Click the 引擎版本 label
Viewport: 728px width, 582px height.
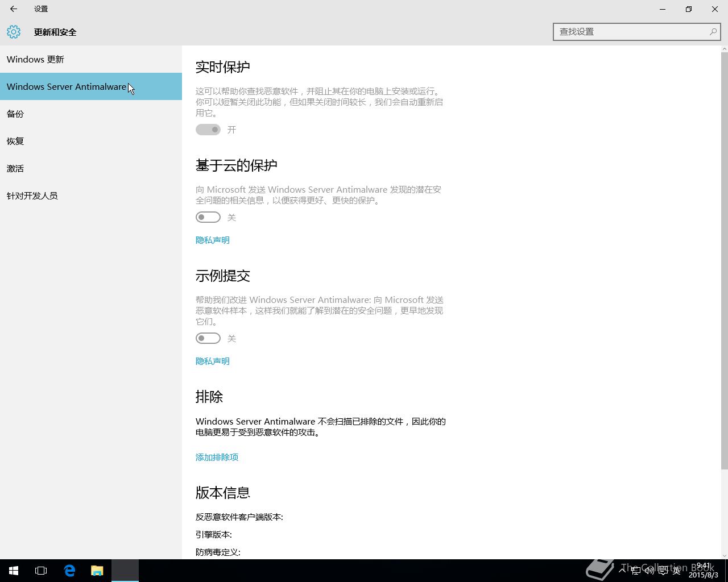tap(214, 534)
